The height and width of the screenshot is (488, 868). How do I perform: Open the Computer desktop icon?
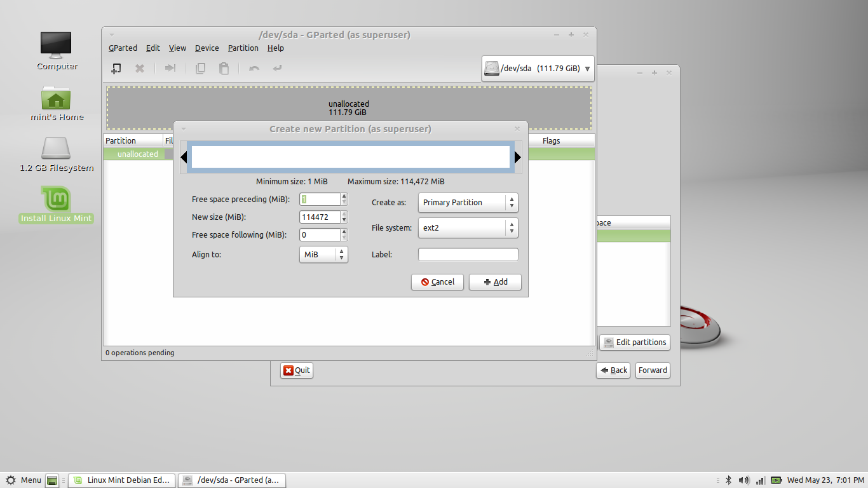click(x=57, y=51)
